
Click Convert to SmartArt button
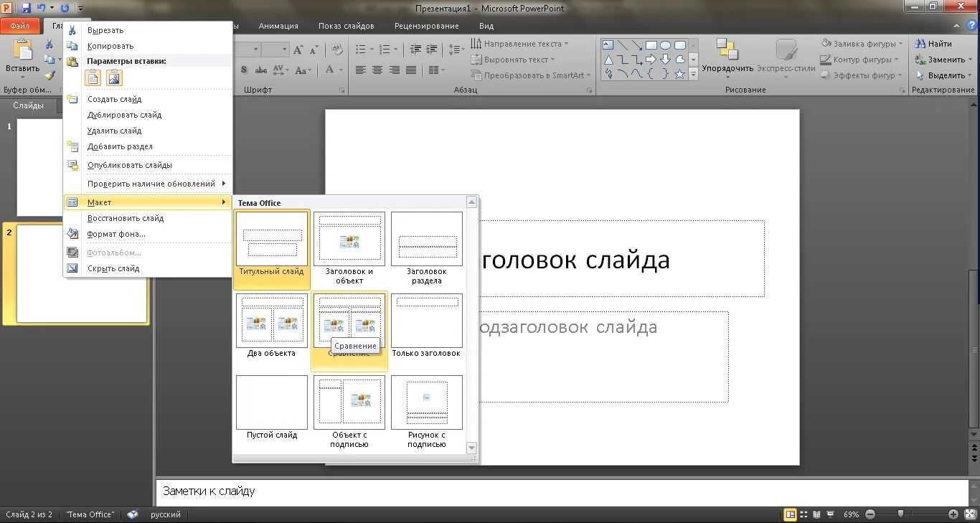point(531,75)
